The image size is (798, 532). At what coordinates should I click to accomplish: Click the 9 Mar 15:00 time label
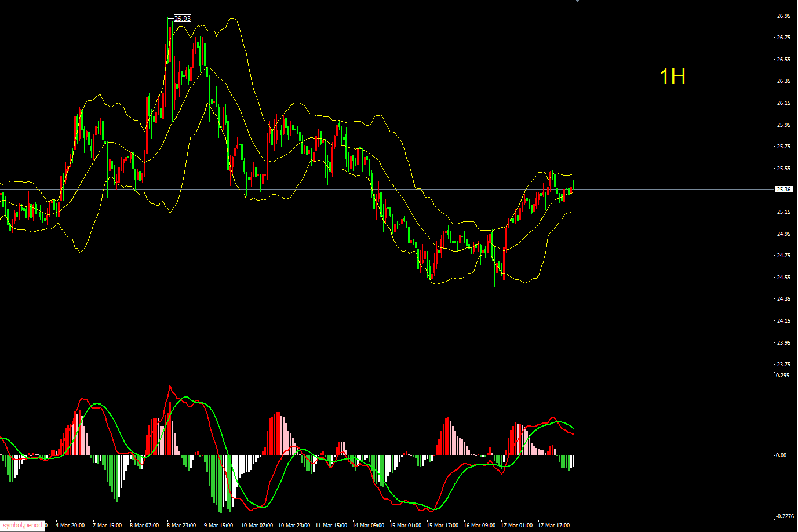218,526
